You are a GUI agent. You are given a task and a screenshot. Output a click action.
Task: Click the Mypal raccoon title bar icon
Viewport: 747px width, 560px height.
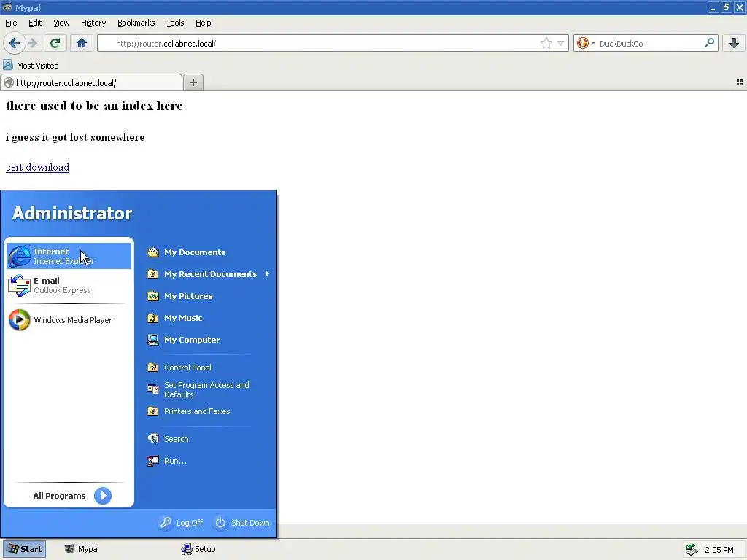coord(7,7)
